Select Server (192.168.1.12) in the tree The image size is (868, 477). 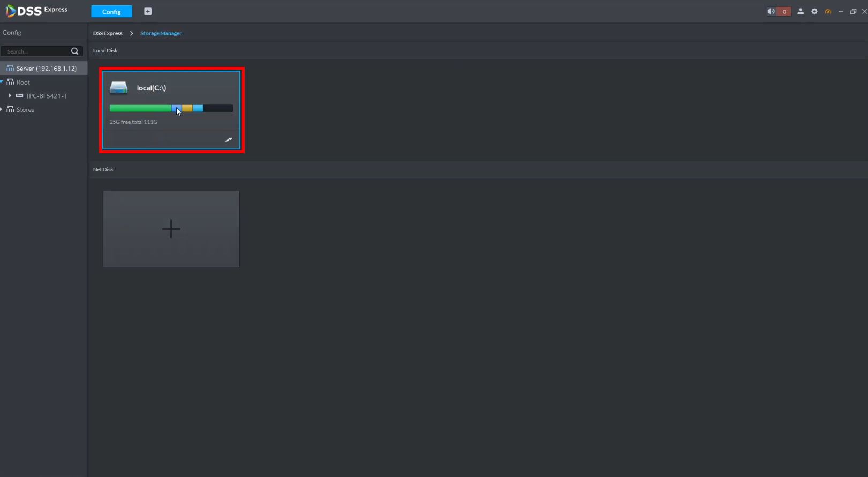[43, 69]
